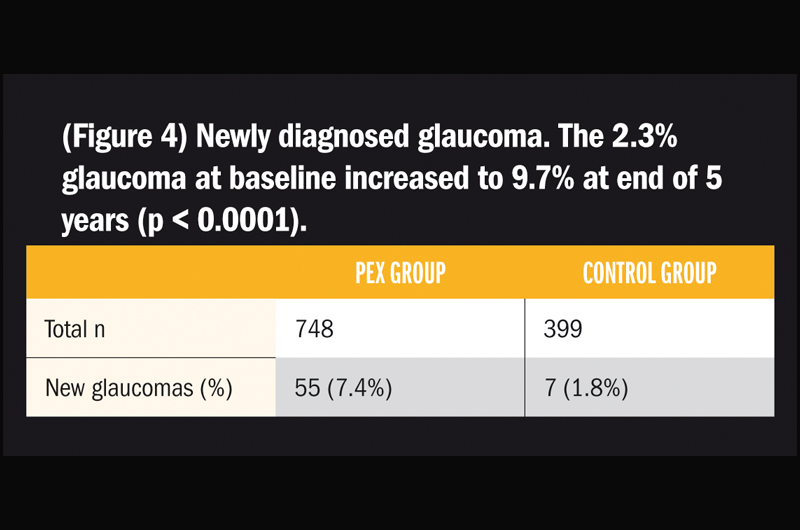Click the 399 cell value

click(x=563, y=329)
